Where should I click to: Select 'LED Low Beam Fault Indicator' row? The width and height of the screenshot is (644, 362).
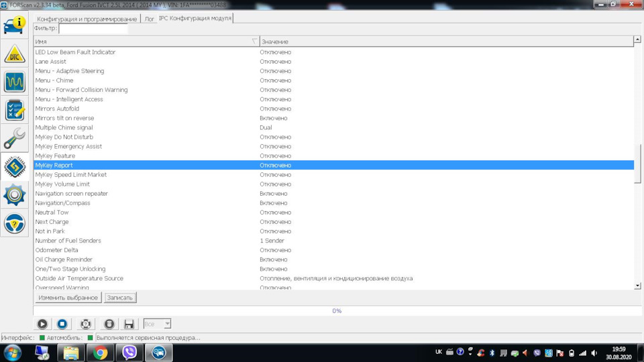(333, 52)
